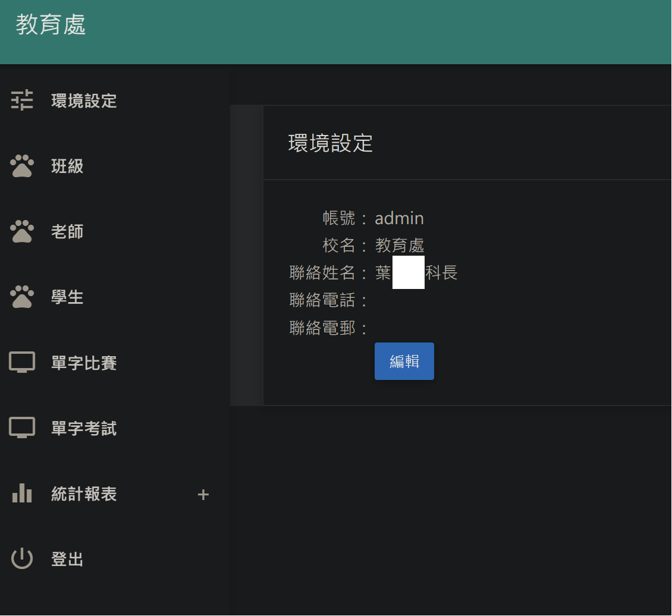Click the 聯絡電話 field label
Image resolution: width=672 pixels, height=616 pixels.
pos(322,300)
